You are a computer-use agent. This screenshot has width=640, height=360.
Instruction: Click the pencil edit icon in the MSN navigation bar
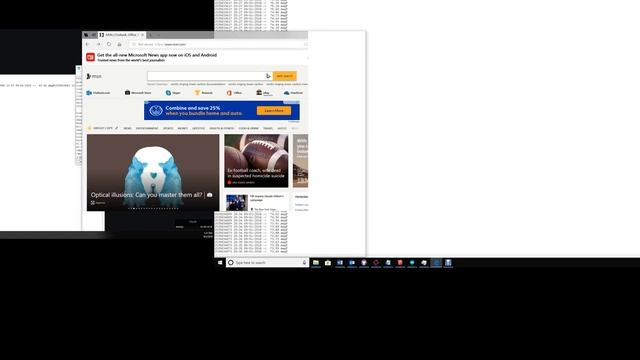click(116, 128)
